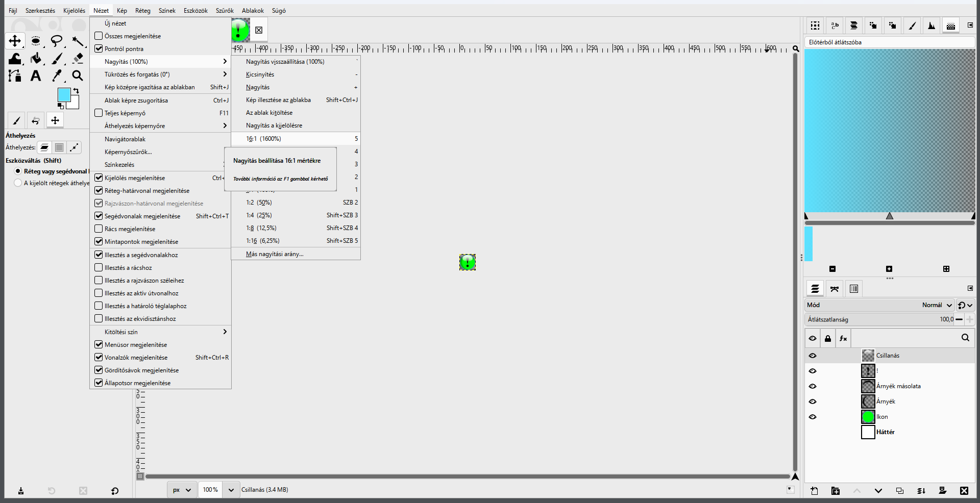Expand the 'Kitöltési szín' submenu
This screenshot has height=503, width=980.
click(x=161, y=332)
